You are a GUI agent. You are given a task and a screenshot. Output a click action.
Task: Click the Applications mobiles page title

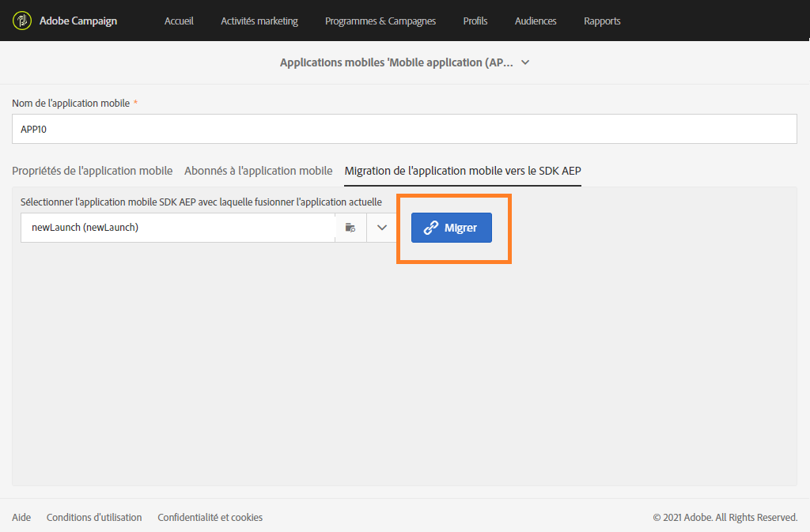[x=397, y=62]
